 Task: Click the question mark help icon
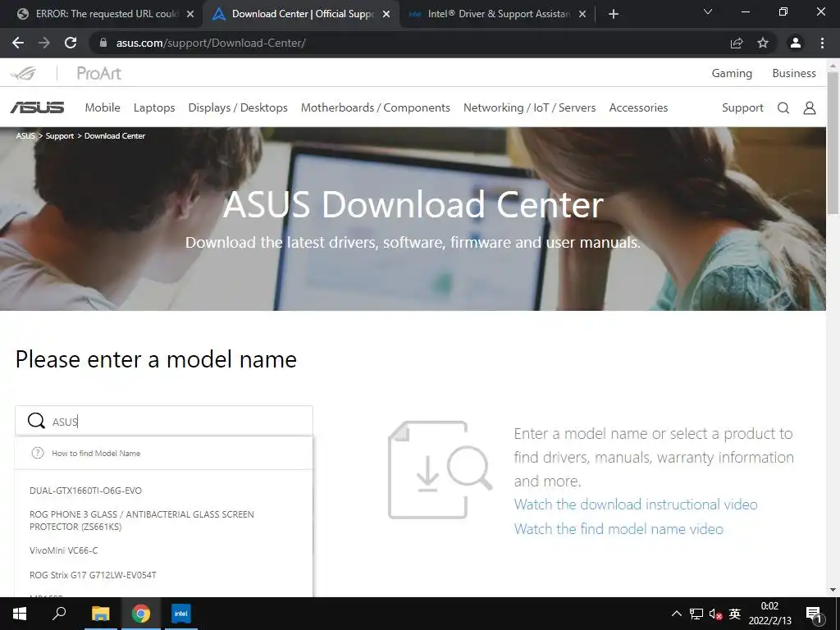point(38,453)
